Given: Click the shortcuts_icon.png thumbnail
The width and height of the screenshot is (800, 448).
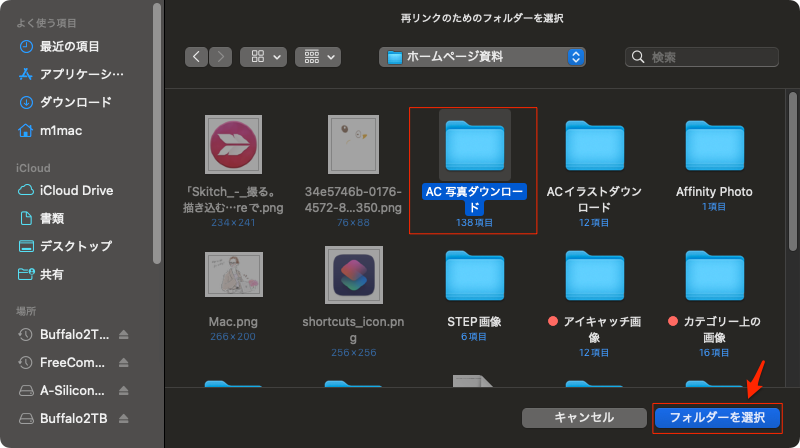Looking at the screenshot, I should tap(354, 276).
